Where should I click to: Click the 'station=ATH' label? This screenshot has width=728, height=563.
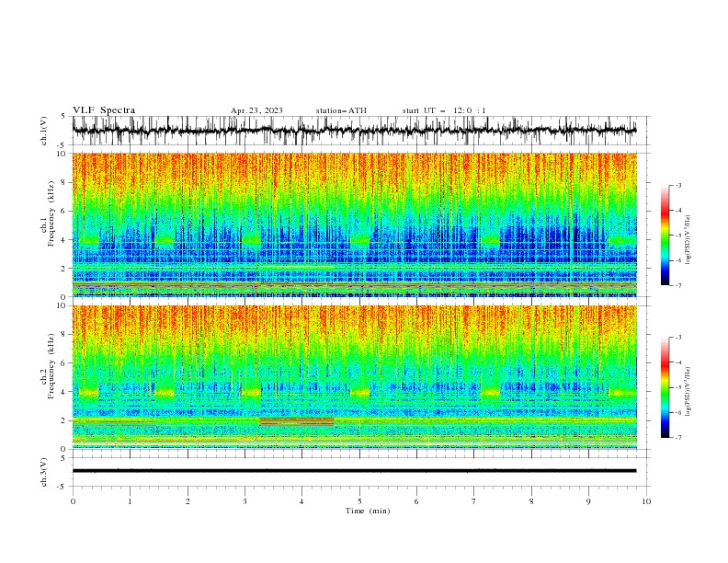[x=341, y=110]
